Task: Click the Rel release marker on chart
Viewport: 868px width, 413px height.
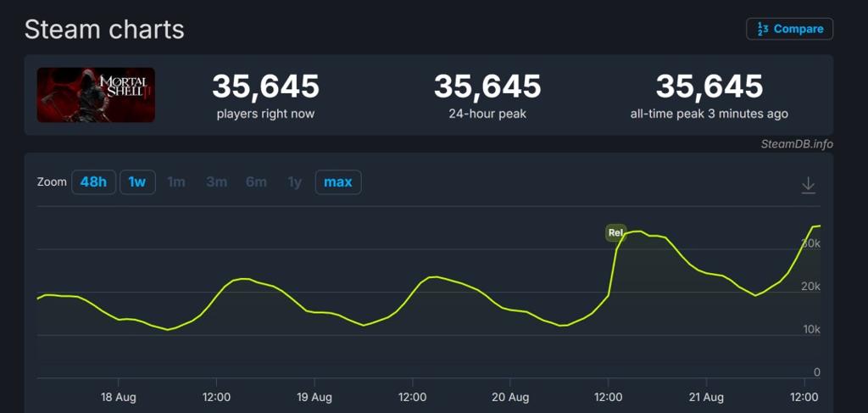Action: [x=615, y=232]
